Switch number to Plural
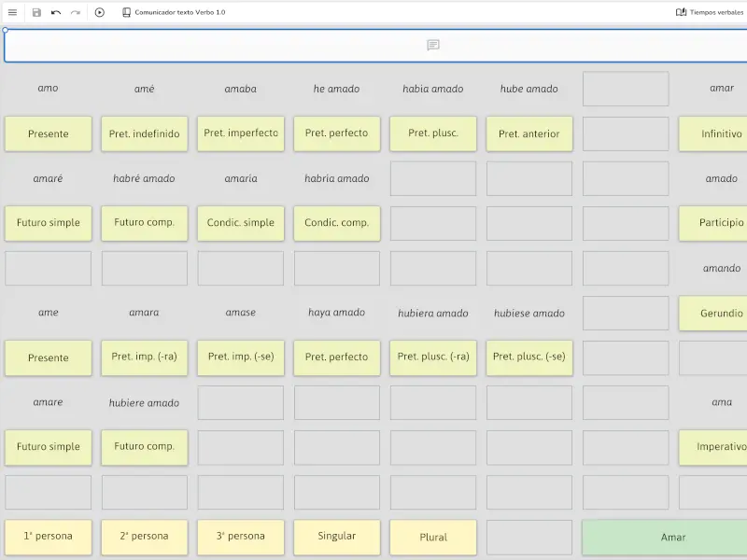This screenshot has height=560, width=747. (x=433, y=537)
